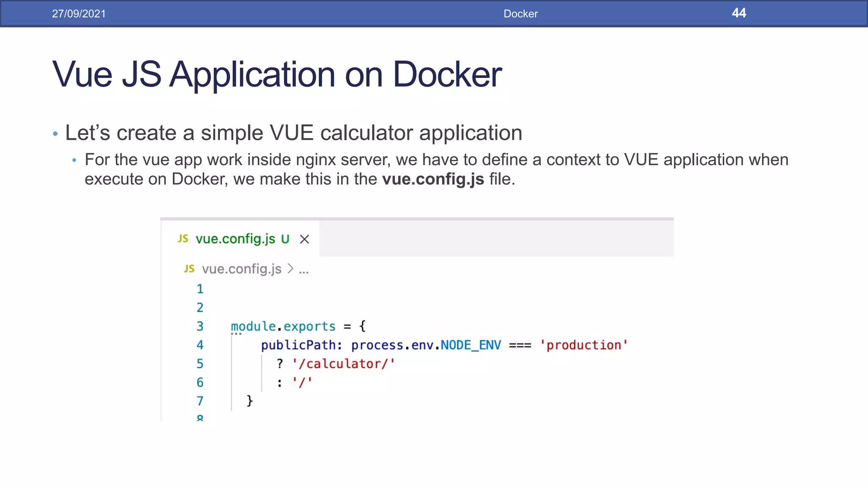Click vue.config.js in the breadcrumb path
This screenshot has width=868, height=488.
coord(242,269)
